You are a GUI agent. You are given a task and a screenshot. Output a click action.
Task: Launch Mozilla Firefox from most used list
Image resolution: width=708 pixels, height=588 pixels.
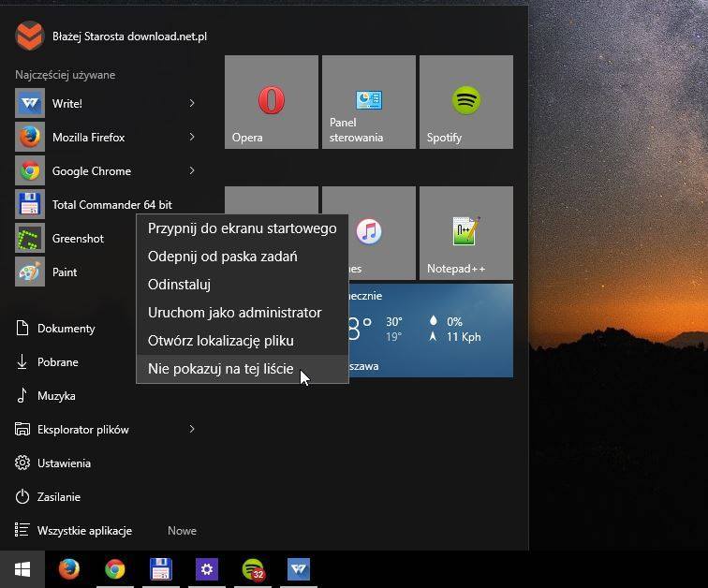[x=106, y=138]
